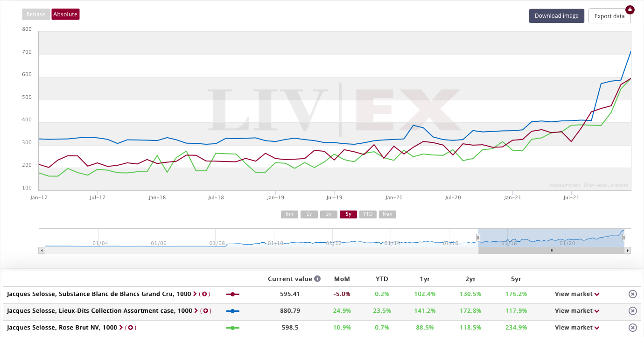Click the -5.0% MoM value
644x337 pixels.
click(x=342, y=294)
